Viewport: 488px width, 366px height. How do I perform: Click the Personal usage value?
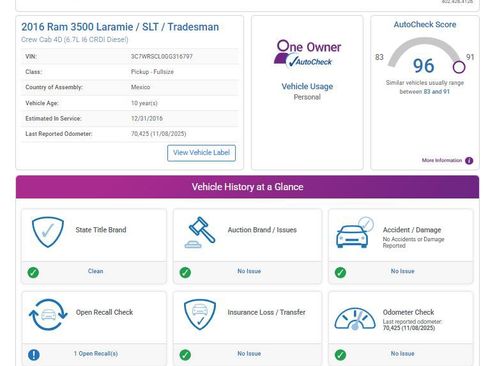307,97
